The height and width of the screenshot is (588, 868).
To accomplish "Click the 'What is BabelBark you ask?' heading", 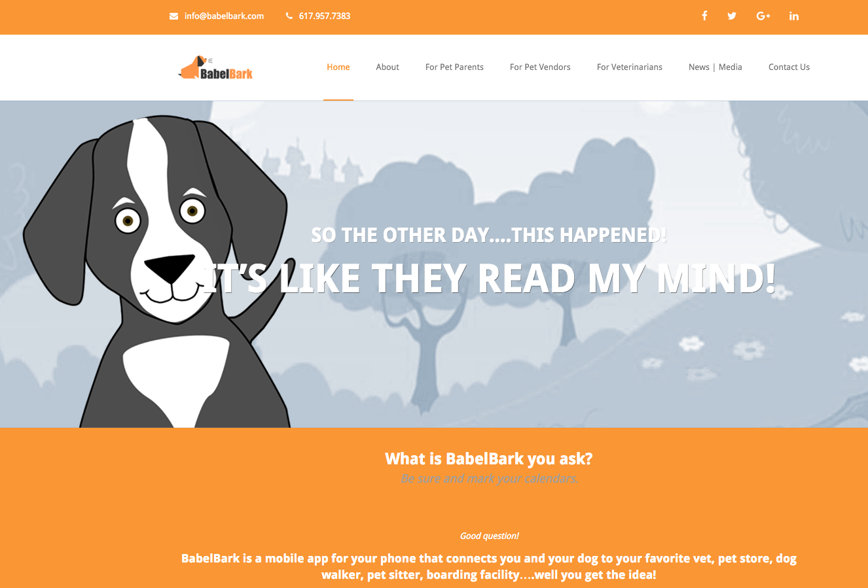I will pyautogui.click(x=489, y=458).
